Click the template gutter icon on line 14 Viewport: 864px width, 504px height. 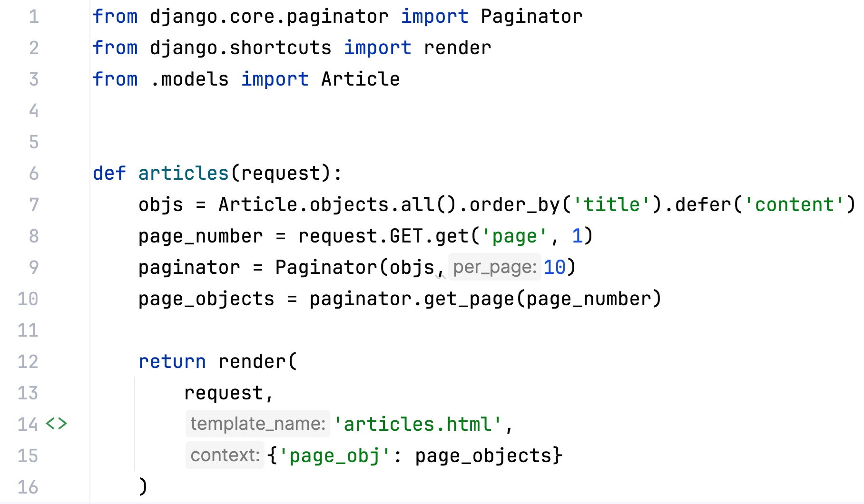pyautogui.click(x=56, y=424)
